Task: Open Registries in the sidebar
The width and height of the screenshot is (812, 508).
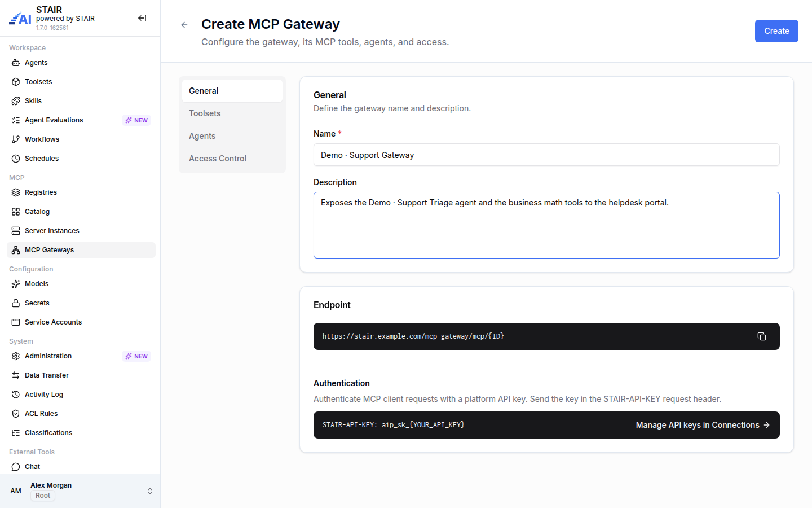Action: pyautogui.click(x=81, y=192)
